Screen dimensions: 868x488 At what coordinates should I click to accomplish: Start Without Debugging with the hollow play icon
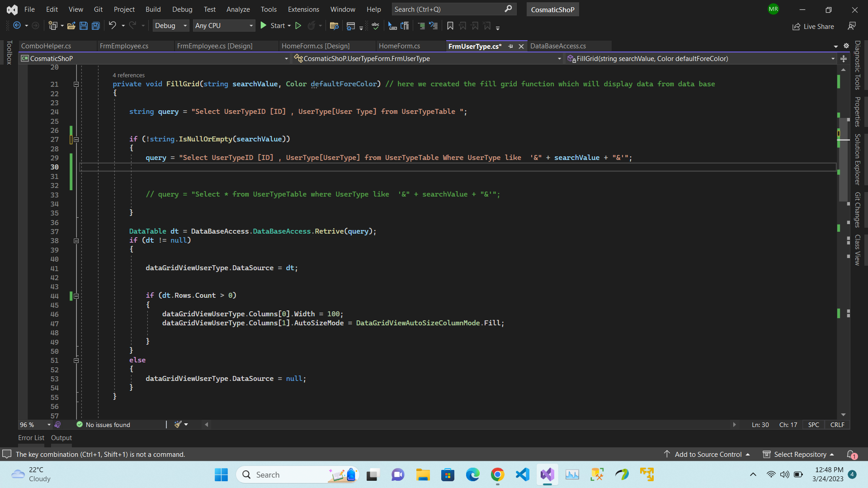(x=298, y=26)
